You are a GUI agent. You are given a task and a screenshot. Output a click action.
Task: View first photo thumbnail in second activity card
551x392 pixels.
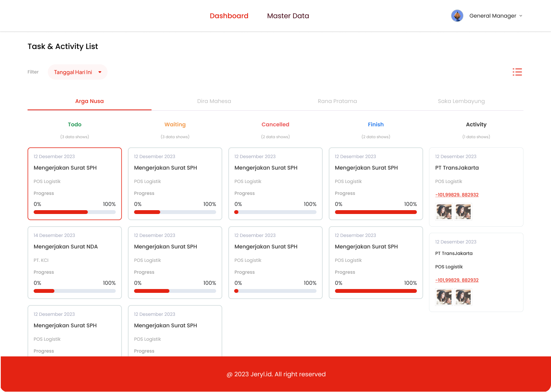tap(444, 297)
